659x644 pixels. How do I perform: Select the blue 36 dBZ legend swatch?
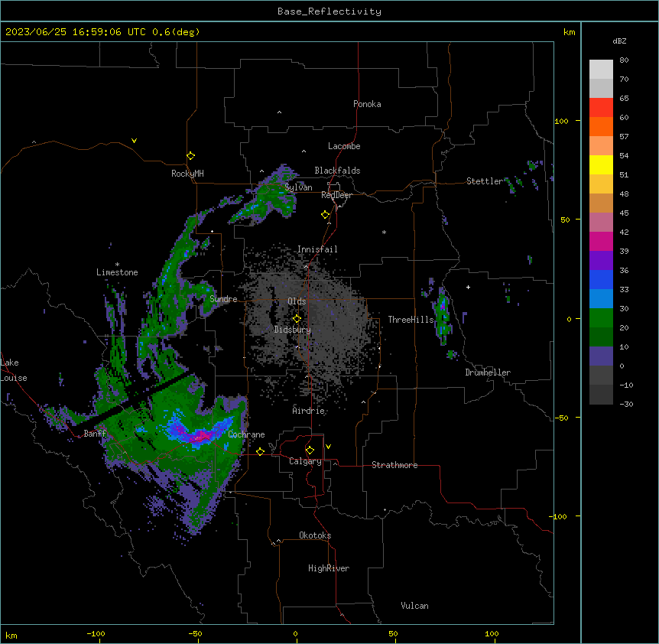(601, 279)
